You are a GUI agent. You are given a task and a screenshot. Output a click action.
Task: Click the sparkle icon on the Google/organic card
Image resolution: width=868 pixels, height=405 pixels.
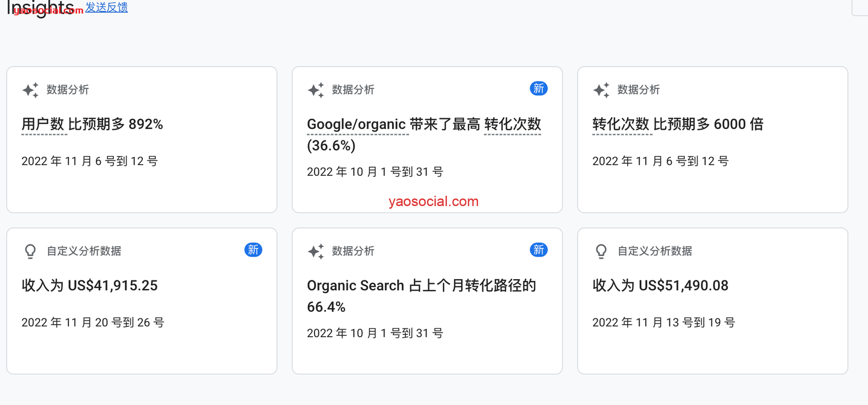316,90
